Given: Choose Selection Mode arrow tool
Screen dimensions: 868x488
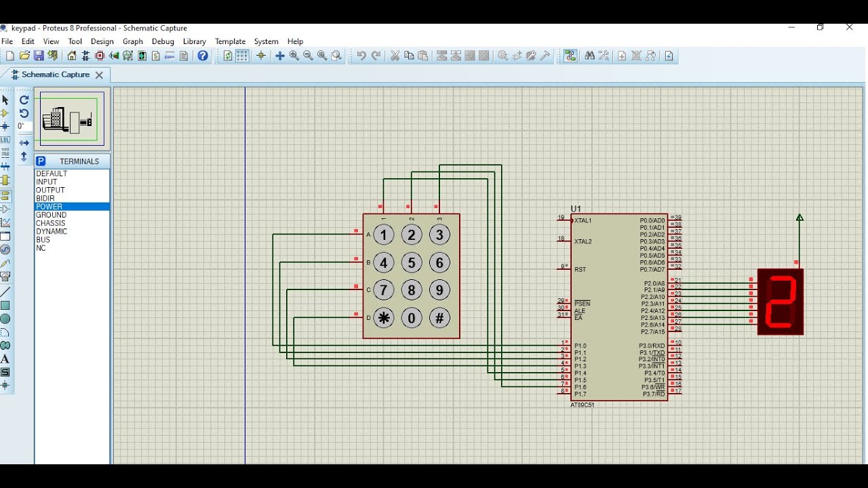Looking at the screenshot, I should point(5,100).
